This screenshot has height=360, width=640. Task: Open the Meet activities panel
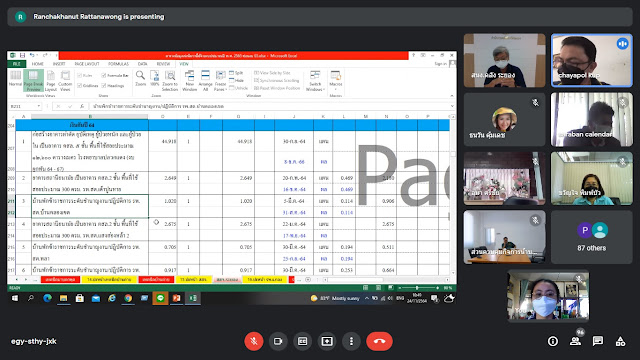[x=620, y=341]
